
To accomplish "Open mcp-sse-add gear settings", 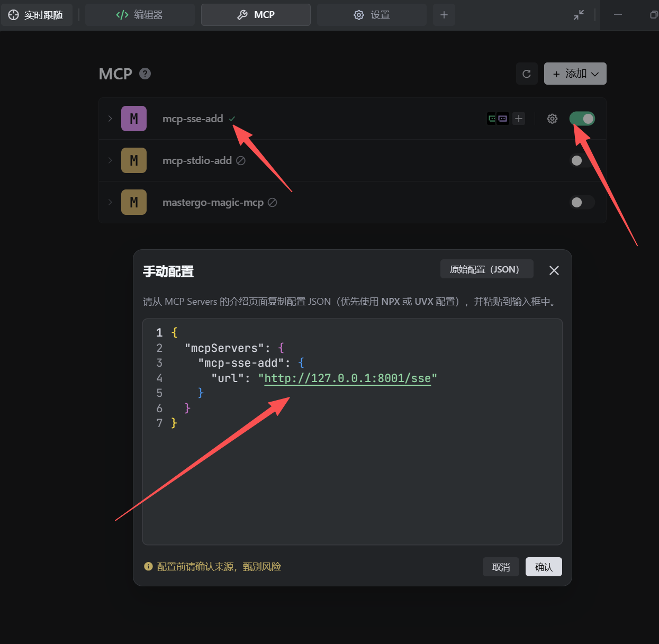I will coord(552,119).
